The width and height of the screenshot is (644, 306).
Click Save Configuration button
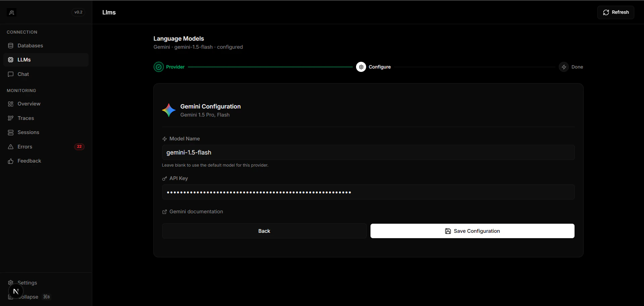tap(472, 231)
